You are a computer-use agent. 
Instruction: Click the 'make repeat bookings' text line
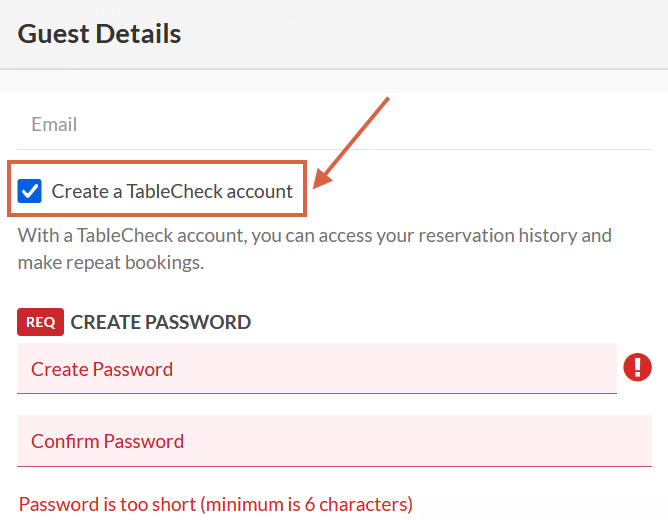(x=110, y=263)
